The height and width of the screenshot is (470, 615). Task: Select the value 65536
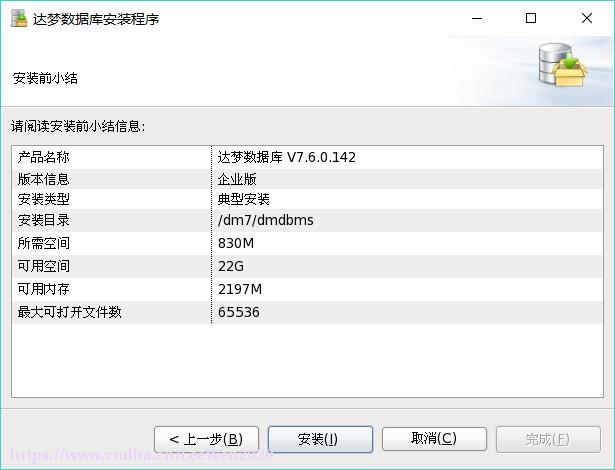pyautogui.click(x=239, y=312)
